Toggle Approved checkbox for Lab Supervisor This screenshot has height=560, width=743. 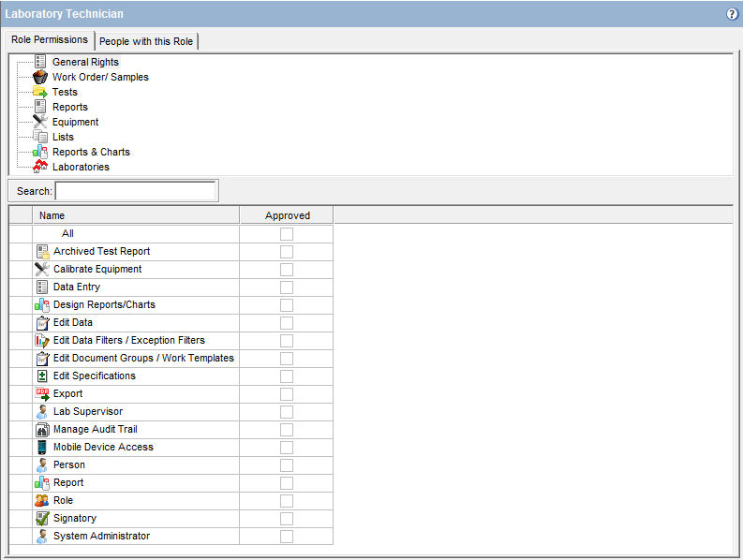pyautogui.click(x=287, y=412)
